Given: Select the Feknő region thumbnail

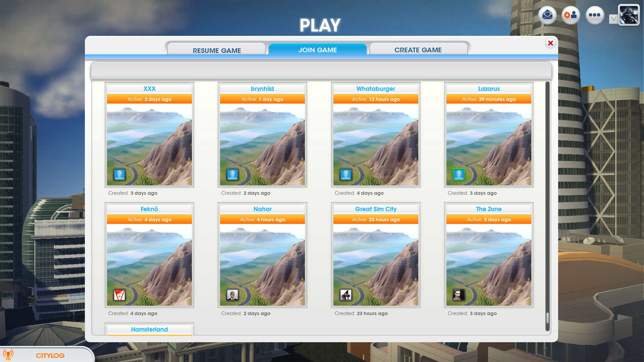Looking at the screenshot, I should coord(149,265).
